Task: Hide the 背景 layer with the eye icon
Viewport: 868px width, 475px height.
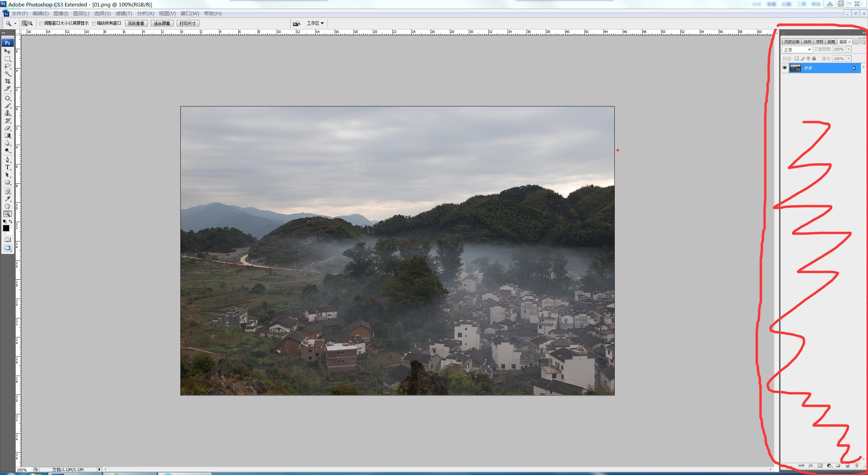Action: pyautogui.click(x=785, y=68)
